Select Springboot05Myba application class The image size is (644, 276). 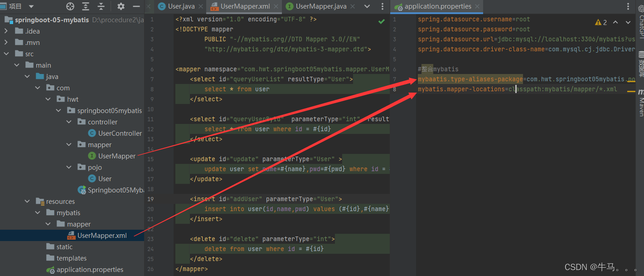click(116, 190)
